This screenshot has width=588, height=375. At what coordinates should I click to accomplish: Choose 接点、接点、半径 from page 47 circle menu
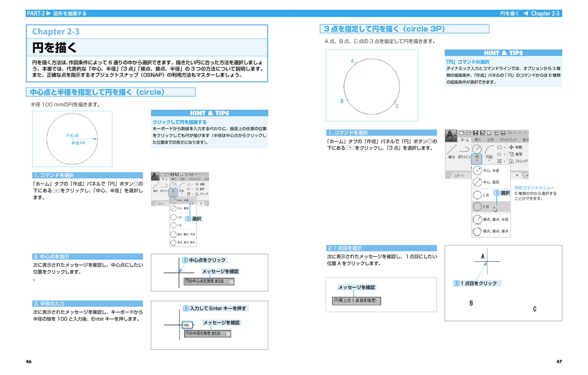(x=491, y=219)
